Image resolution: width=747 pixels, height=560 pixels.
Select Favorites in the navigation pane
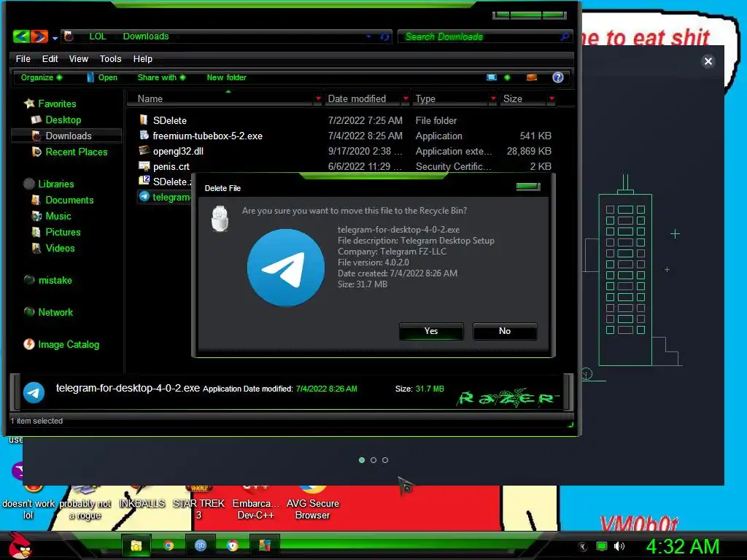click(57, 104)
